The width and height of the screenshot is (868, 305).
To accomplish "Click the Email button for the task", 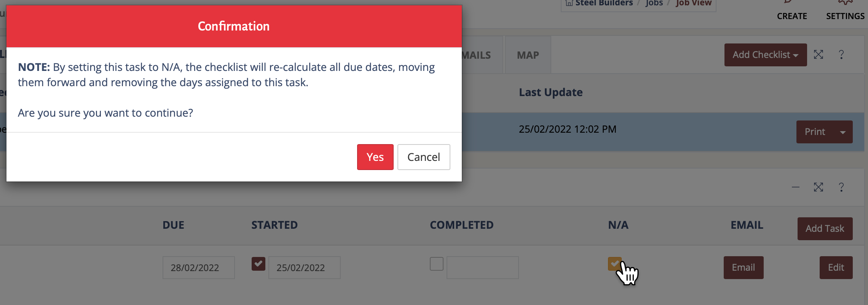I will [743, 268].
